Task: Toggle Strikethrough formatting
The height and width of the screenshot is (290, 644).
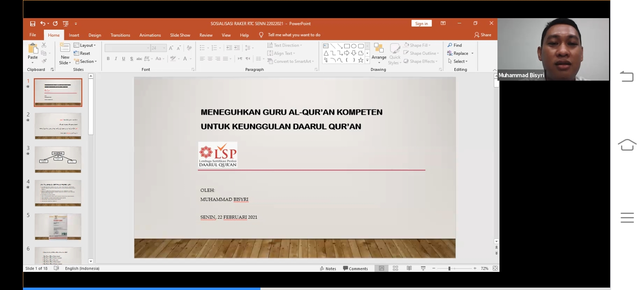Action: tap(139, 59)
